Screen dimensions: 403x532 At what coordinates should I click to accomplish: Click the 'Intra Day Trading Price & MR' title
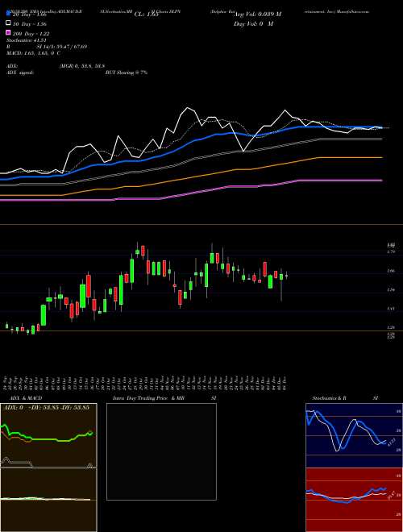coord(148,398)
